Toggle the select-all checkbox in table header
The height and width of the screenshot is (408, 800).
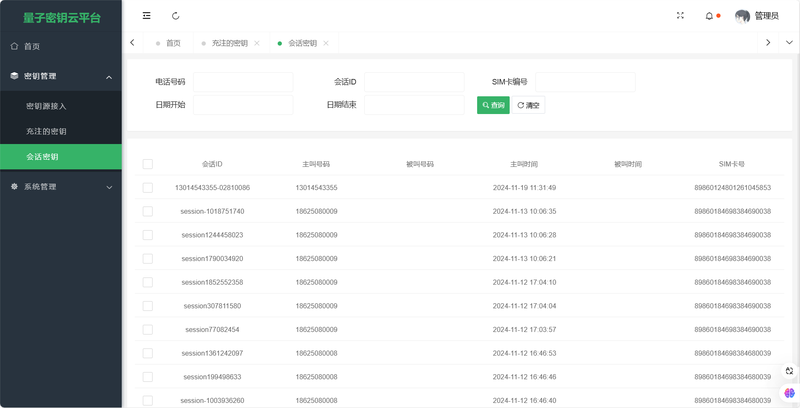(148, 164)
